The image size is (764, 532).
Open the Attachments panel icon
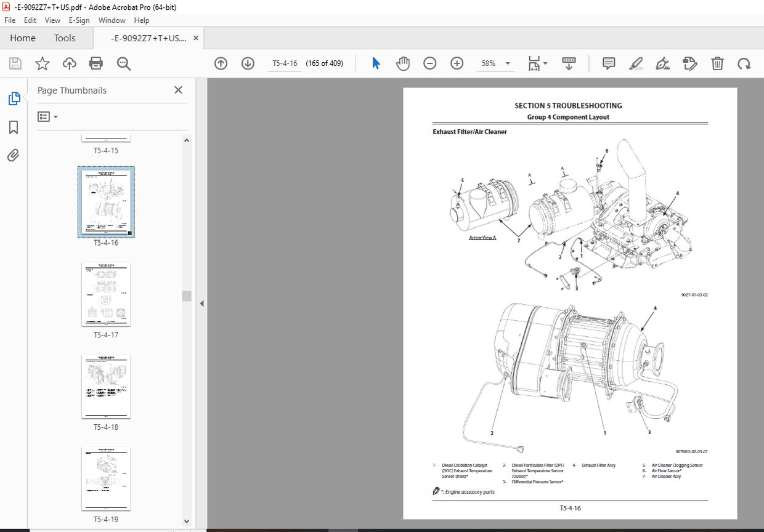(x=13, y=155)
